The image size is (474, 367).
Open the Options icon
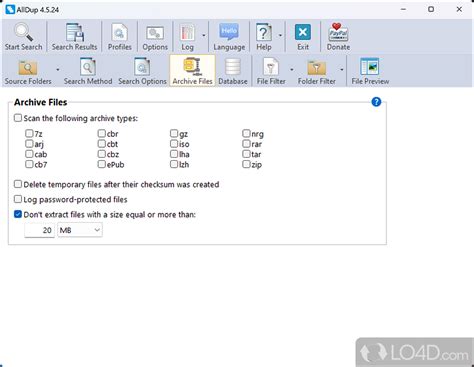155,33
